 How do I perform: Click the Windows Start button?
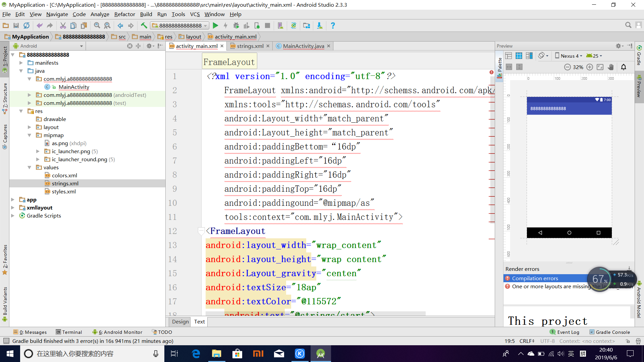click(10, 354)
